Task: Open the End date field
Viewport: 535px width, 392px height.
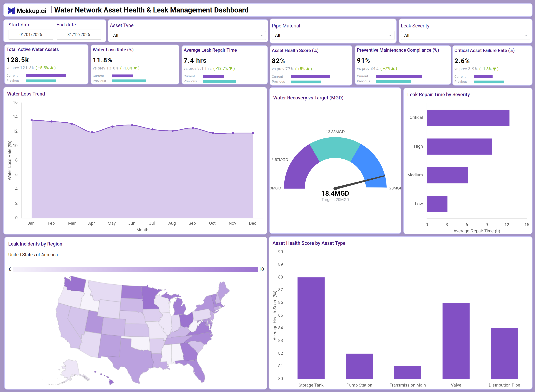Action: (79, 35)
